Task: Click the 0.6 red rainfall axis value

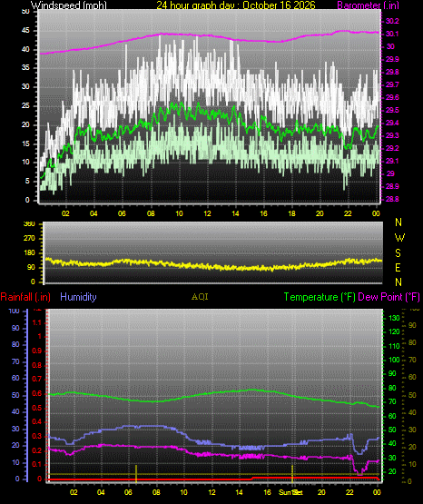Action: coord(37,394)
